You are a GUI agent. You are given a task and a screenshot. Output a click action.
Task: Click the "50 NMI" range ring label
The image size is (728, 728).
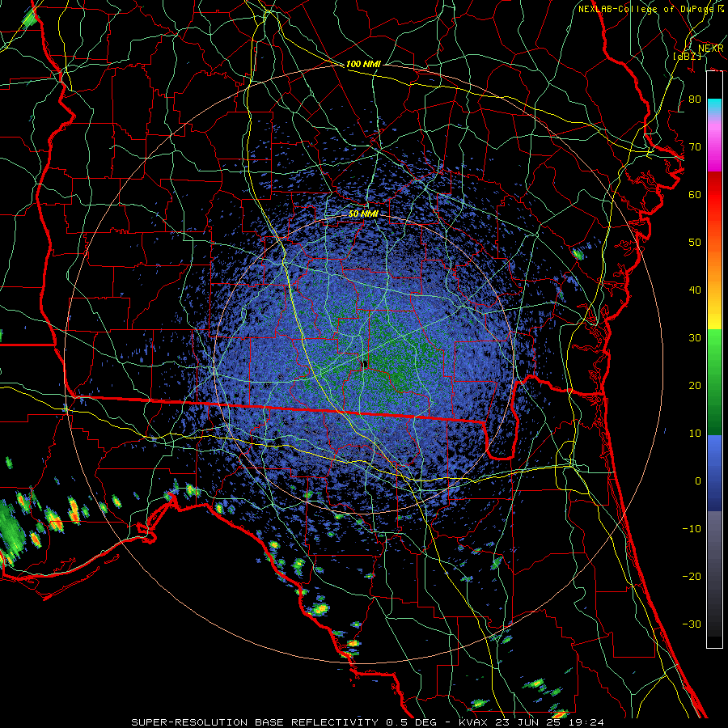tap(363, 214)
